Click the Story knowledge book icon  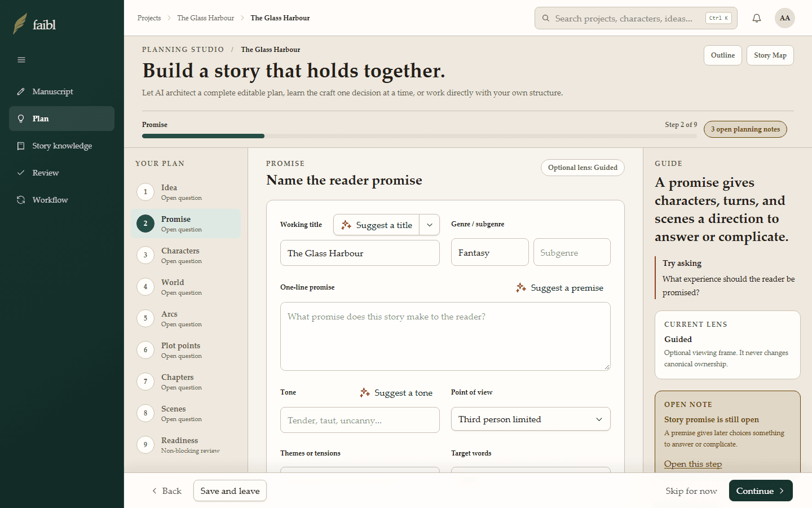(x=21, y=146)
